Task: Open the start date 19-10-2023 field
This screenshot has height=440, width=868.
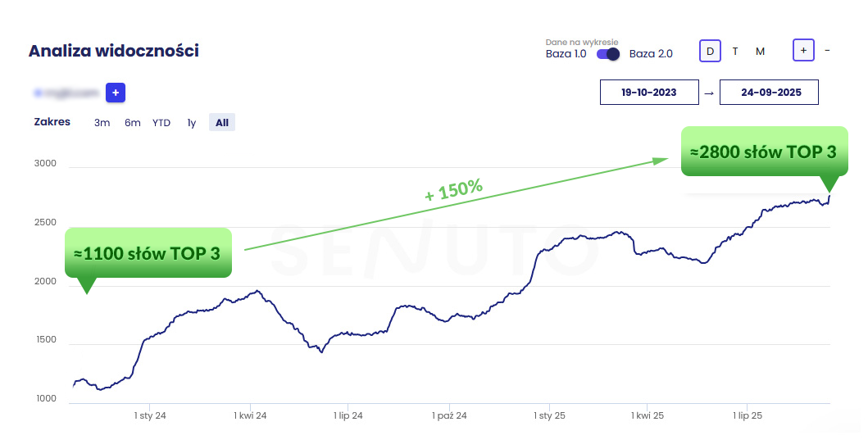Action: tap(649, 93)
